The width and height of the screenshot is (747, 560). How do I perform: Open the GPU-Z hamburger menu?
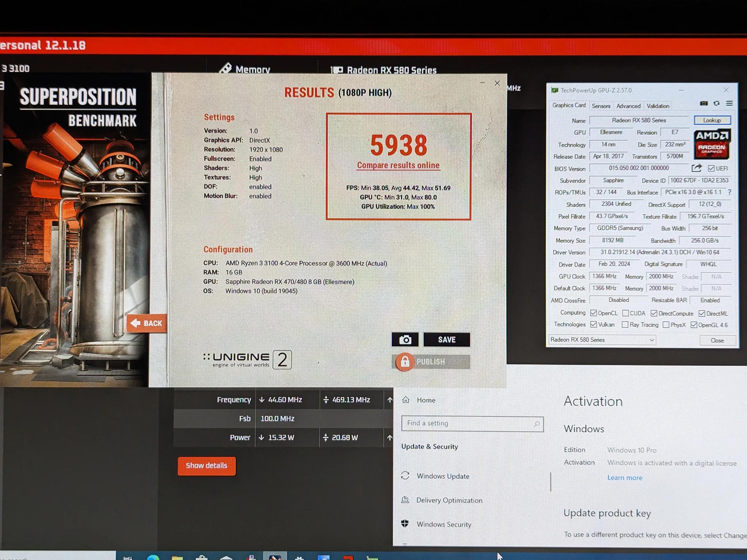729,104
